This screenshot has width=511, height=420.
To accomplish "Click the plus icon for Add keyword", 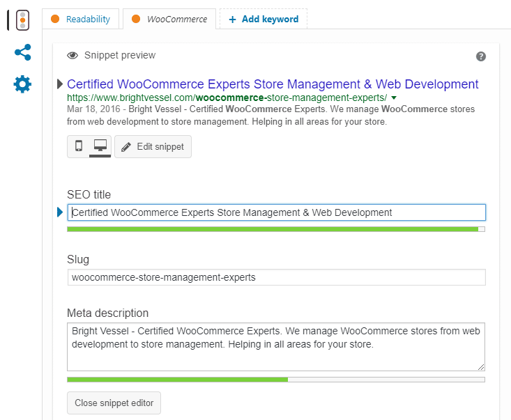I will (232, 20).
